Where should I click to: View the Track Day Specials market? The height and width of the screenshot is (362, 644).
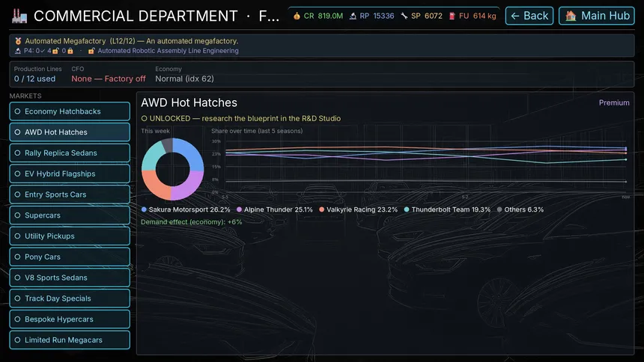[70, 298]
